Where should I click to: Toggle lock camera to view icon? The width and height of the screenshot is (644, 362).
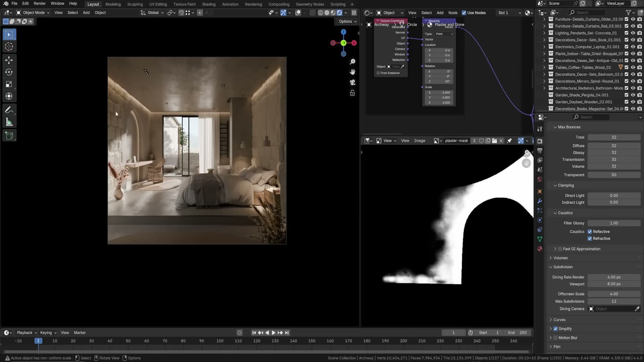pos(353,93)
